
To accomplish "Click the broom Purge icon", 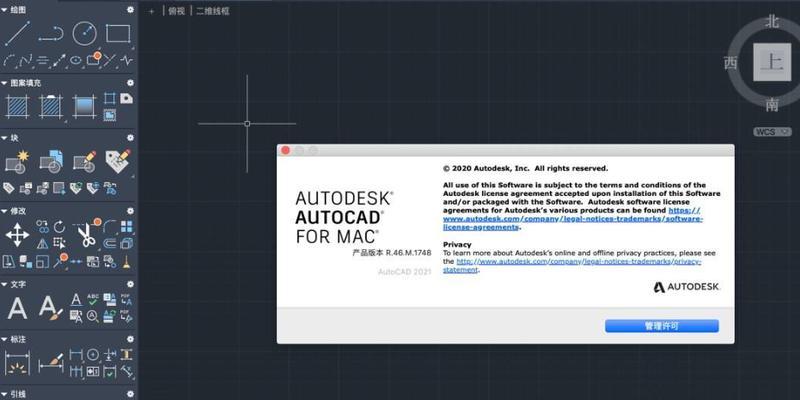I will click(126, 262).
